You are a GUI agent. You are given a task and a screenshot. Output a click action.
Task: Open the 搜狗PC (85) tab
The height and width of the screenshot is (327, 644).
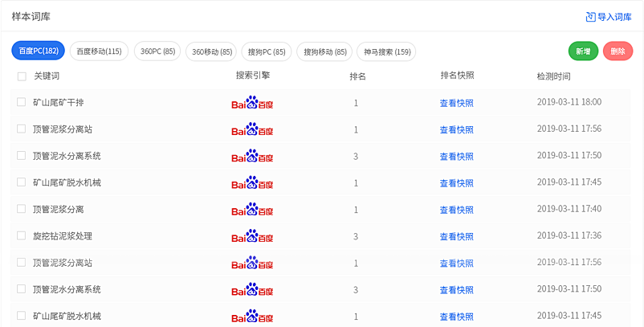point(267,51)
